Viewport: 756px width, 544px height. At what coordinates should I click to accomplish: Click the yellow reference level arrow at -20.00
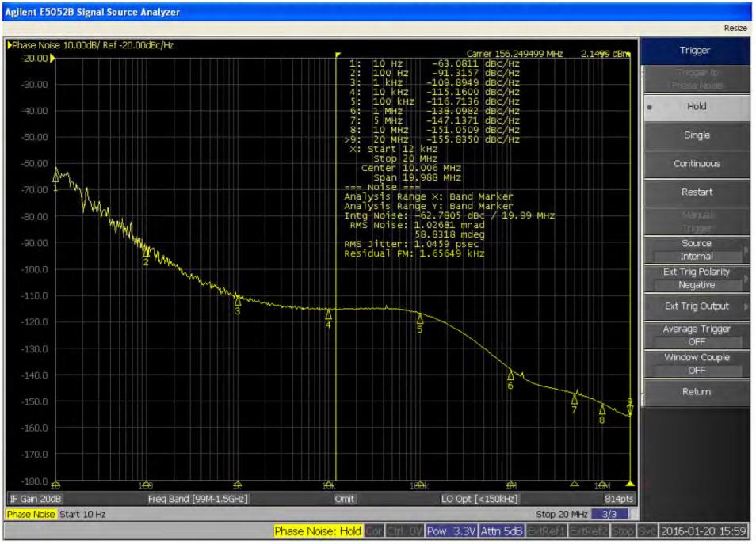tap(53, 59)
